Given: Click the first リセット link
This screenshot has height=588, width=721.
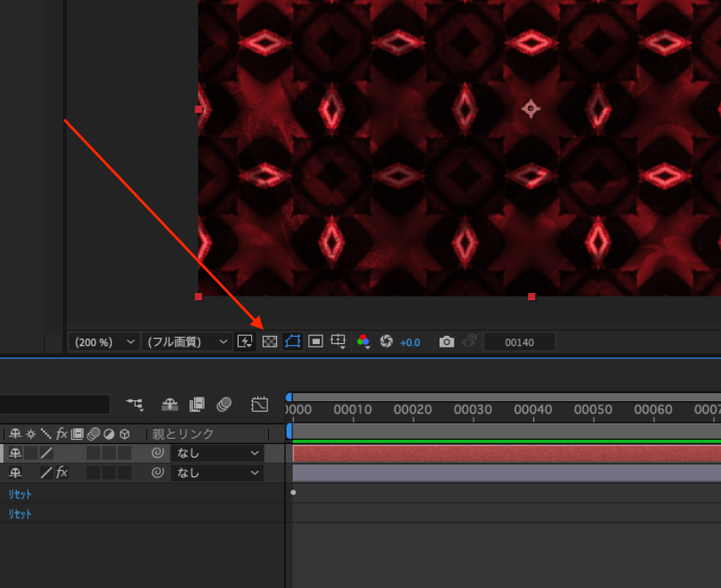Looking at the screenshot, I should tap(20, 494).
